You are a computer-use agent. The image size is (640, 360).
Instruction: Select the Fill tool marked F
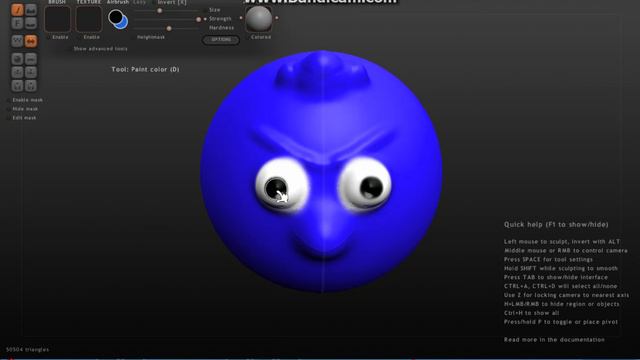[17, 23]
